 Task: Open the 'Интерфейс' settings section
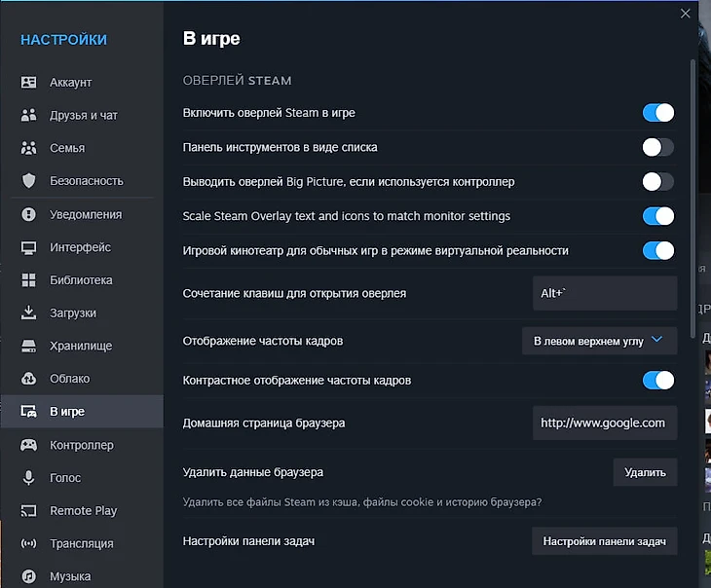click(x=80, y=247)
